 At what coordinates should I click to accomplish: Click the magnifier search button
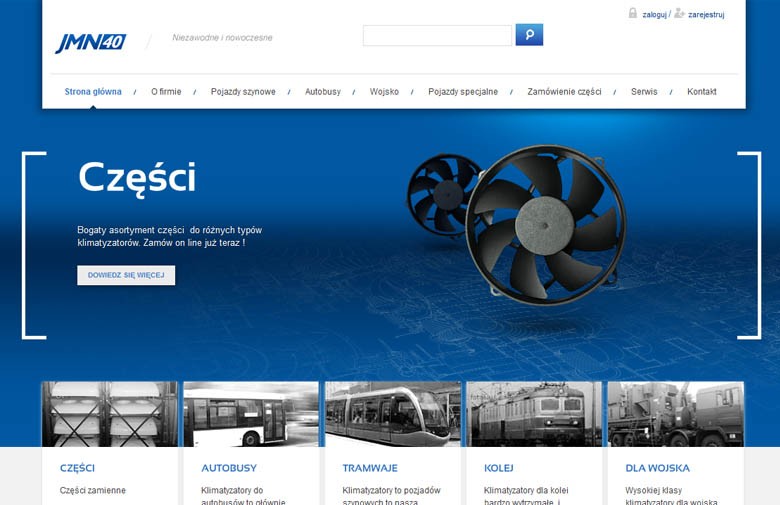coord(529,35)
